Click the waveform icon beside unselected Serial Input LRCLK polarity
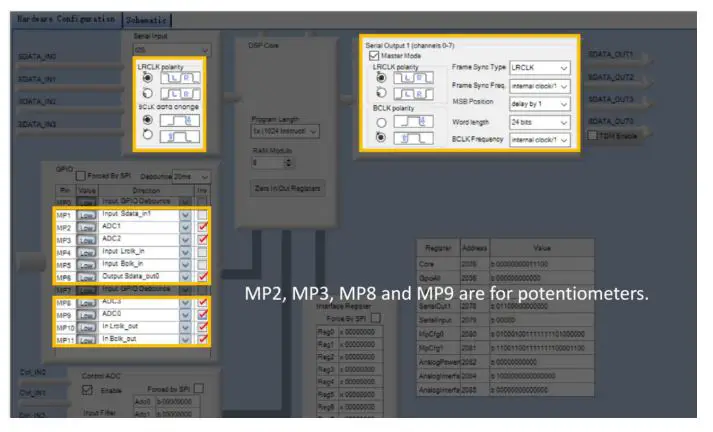 tap(180, 94)
